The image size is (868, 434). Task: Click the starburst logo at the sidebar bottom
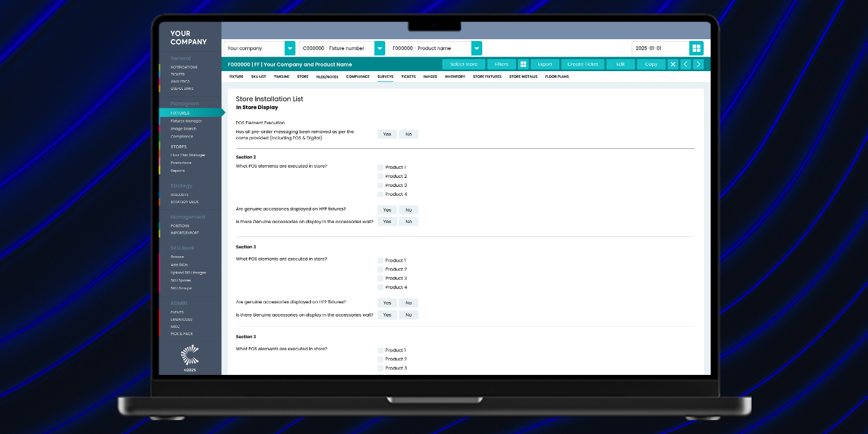click(x=190, y=355)
